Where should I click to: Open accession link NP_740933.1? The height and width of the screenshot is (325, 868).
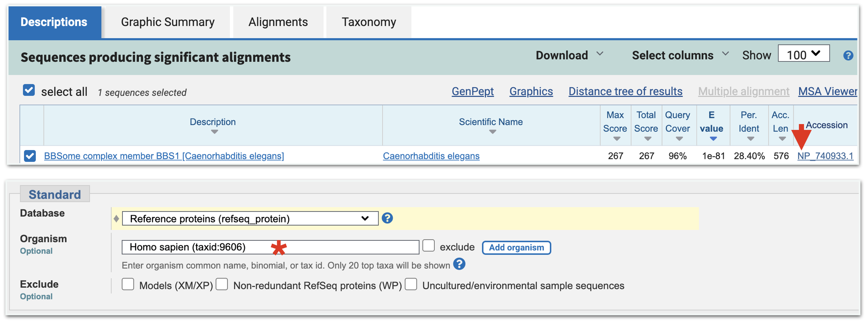[x=825, y=156]
